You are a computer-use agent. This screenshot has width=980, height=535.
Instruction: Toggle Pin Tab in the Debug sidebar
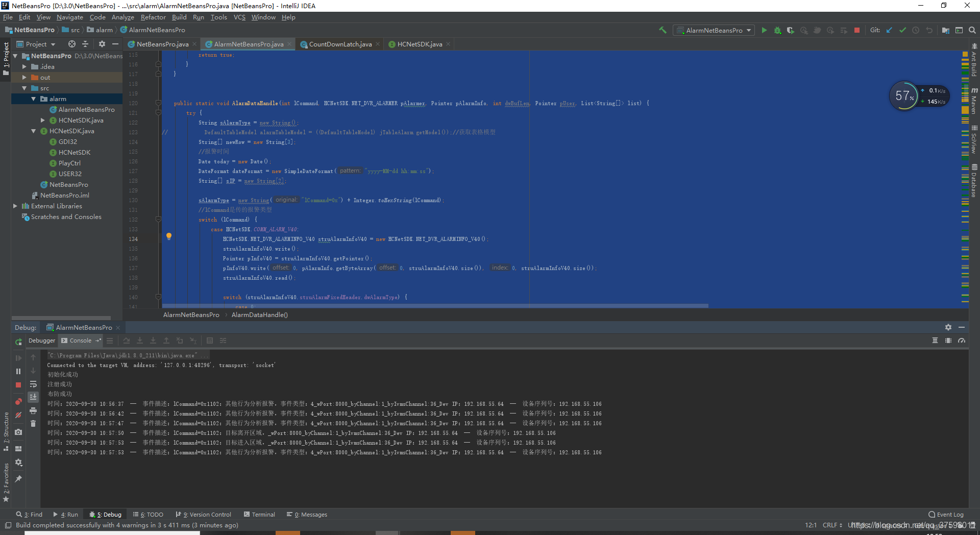(x=18, y=479)
